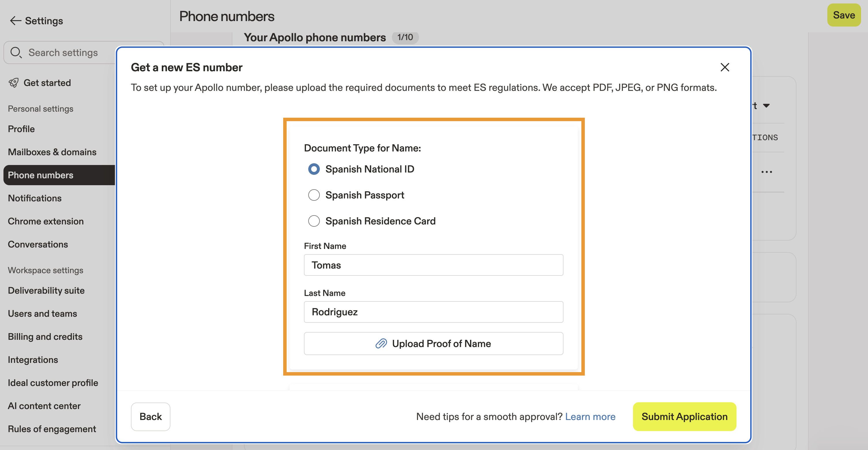
Task: Click the paperclip upload icon
Action: [381, 344]
